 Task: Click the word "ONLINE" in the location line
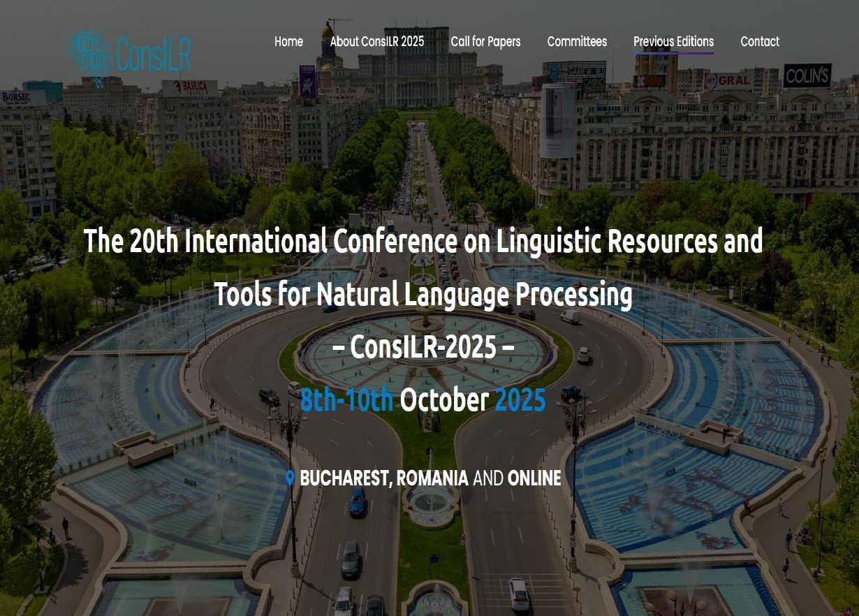534,478
